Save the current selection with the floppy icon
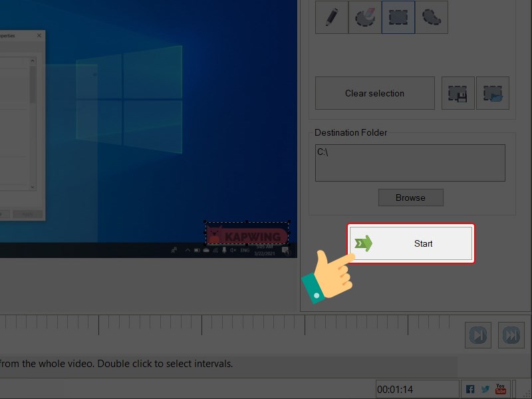Viewport: 532px width, 399px height. point(458,93)
